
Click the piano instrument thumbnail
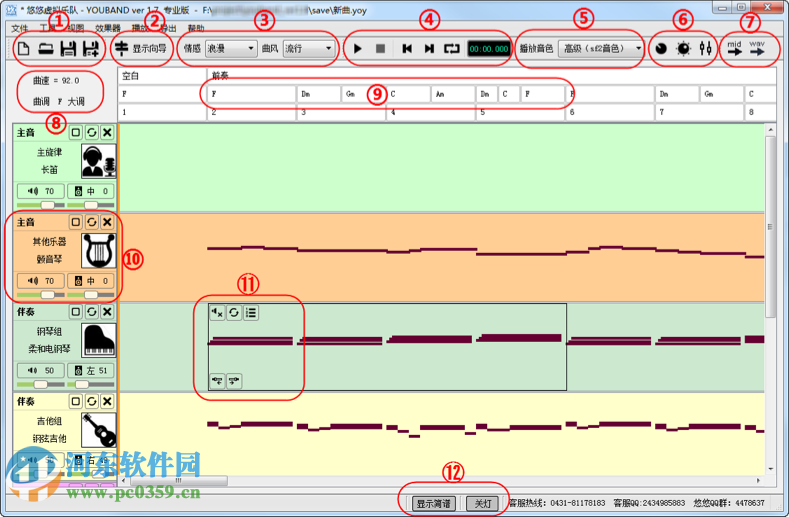coord(99,340)
